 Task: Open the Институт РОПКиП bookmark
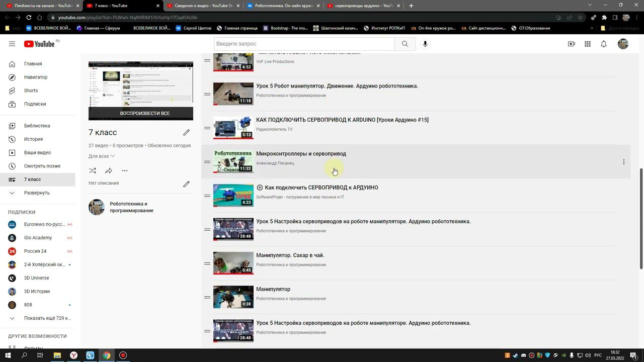coord(384,28)
